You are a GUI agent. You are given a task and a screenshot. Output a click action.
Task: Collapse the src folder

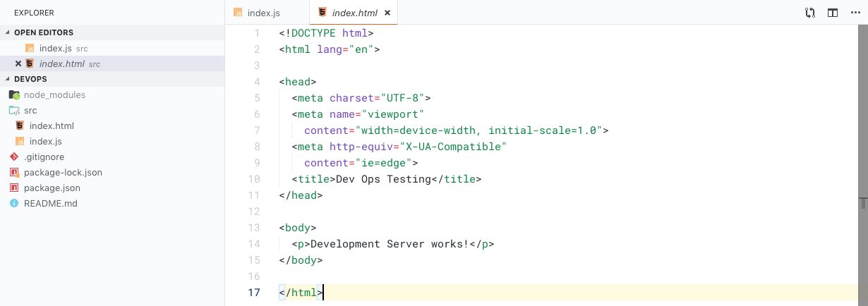[30, 110]
